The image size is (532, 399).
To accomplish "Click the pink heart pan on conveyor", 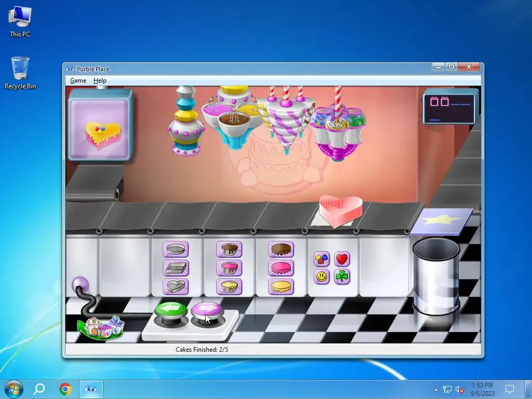I will pos(341,211).
